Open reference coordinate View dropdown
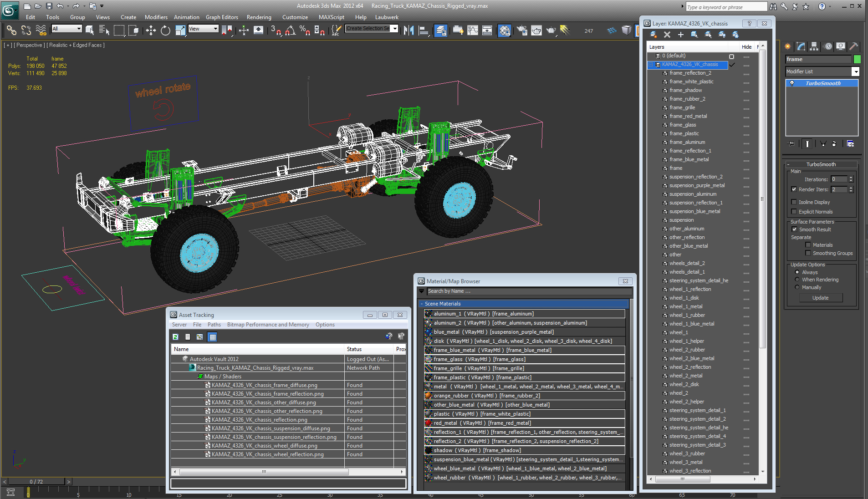 pyautogui.click(x=203, y=29)
